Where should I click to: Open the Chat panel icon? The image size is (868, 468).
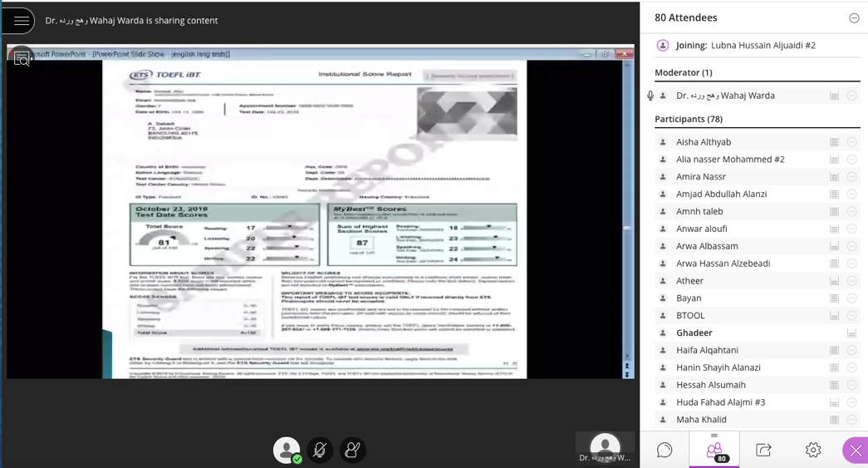tap(664, 450)
